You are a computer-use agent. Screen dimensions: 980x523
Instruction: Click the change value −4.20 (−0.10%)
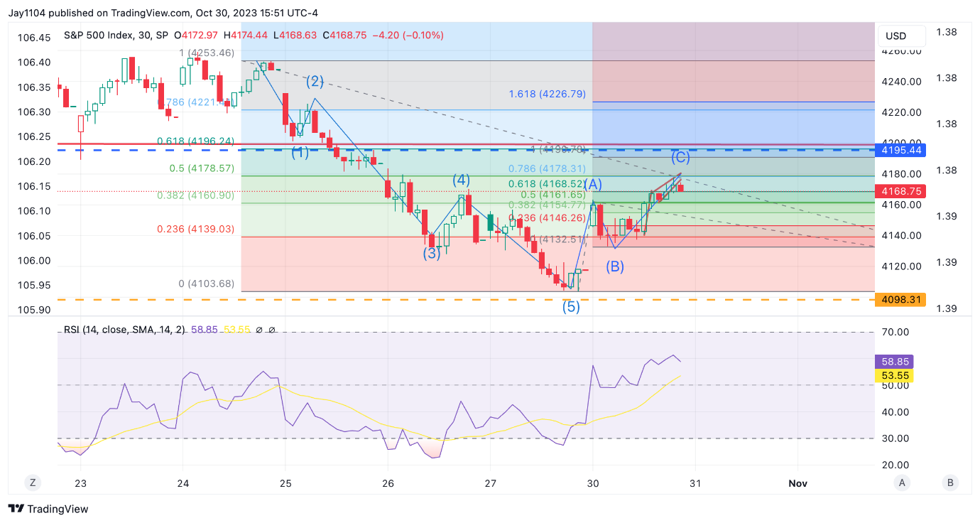point(408,35)
